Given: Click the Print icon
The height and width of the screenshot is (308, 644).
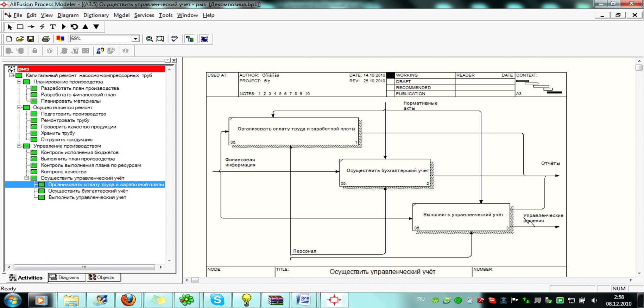Looking at the screenshot, I should pos(45,39).
